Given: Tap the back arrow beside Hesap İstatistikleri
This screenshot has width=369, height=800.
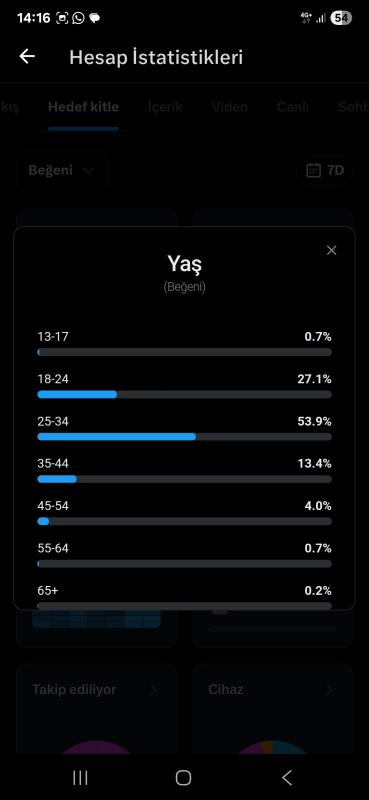Looking at the screenshot, I should point(27,57).
